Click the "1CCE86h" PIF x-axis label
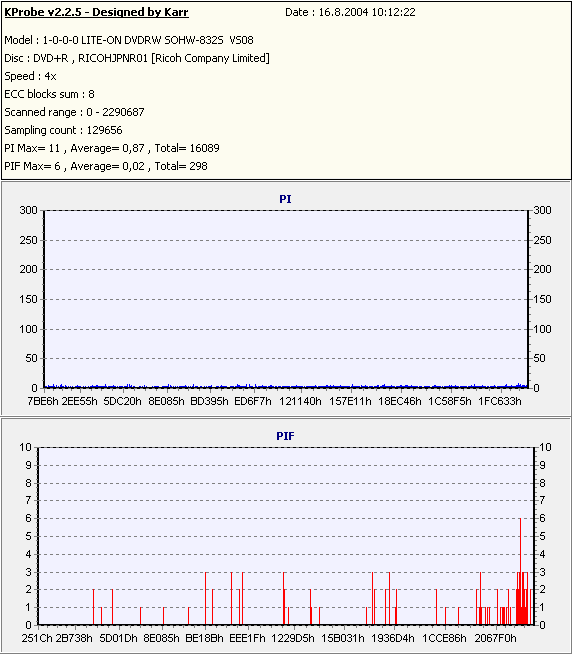The image size is (572, 654). [x=444, y=638]
